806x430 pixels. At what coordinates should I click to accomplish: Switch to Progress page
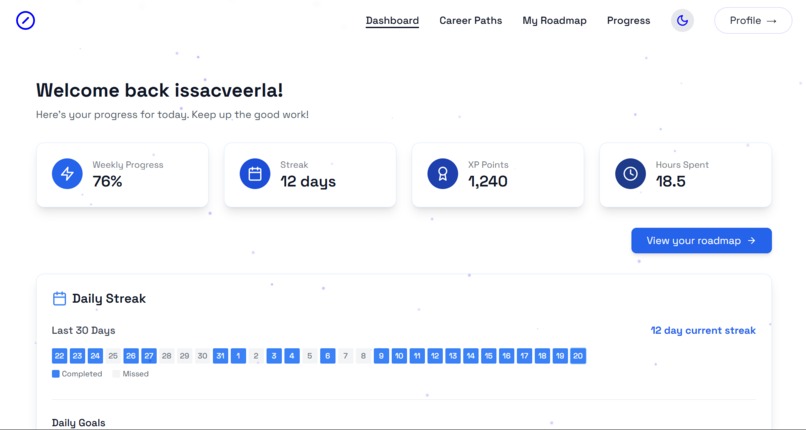point(628,21)
